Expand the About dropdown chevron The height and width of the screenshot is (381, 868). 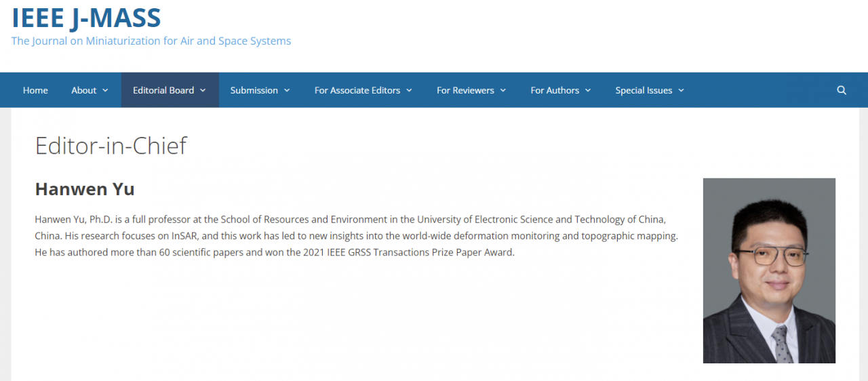point(106,90)
